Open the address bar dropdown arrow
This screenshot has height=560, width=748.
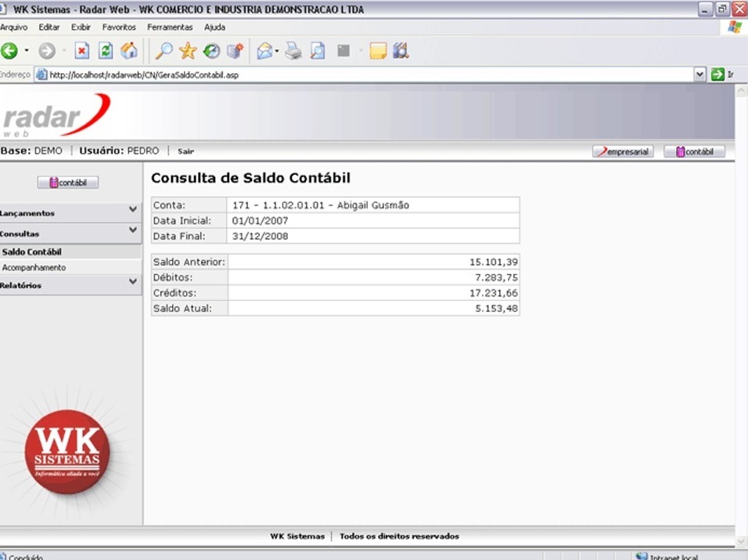point(700,75)
